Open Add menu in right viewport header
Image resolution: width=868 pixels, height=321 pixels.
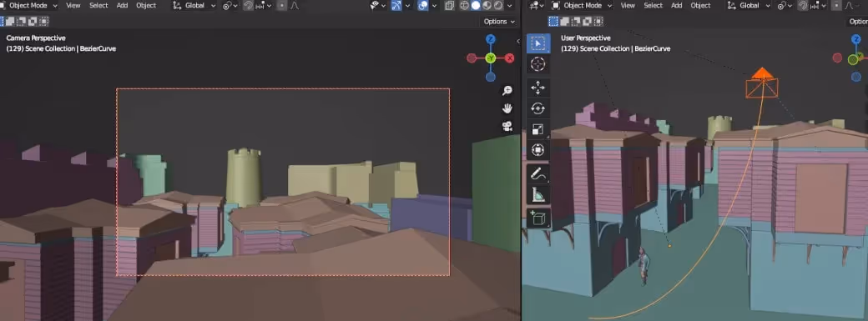click(677, 6)
